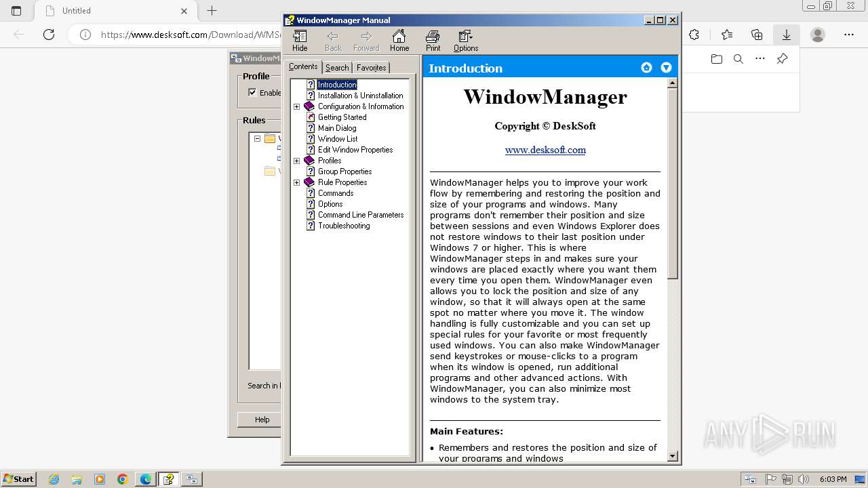Open the Window List topic
The width and height of the screenshot is (868, 488).
pyautogui.click(x=338, y=139)
